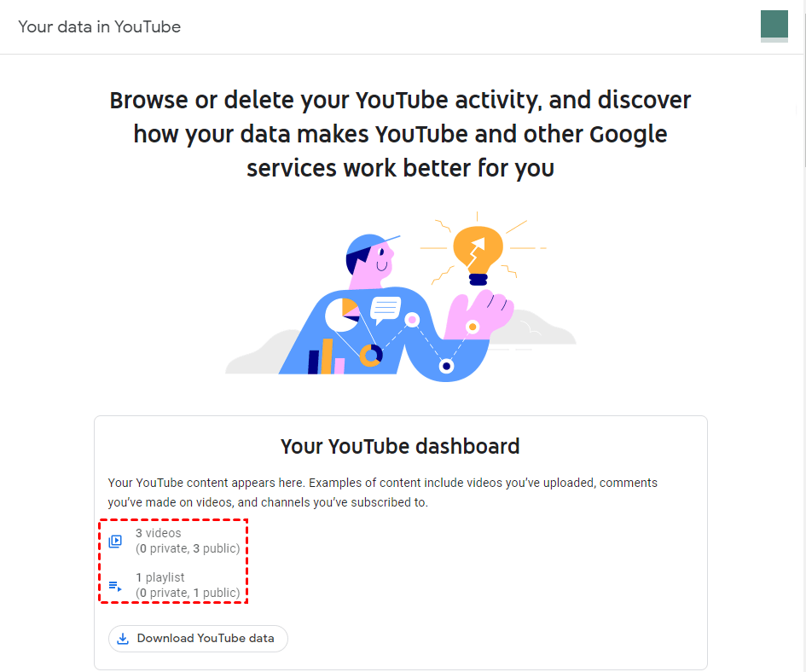Click the "(0 private, 3 public)" videos count
Screen dimensions: 806x672
188,548
